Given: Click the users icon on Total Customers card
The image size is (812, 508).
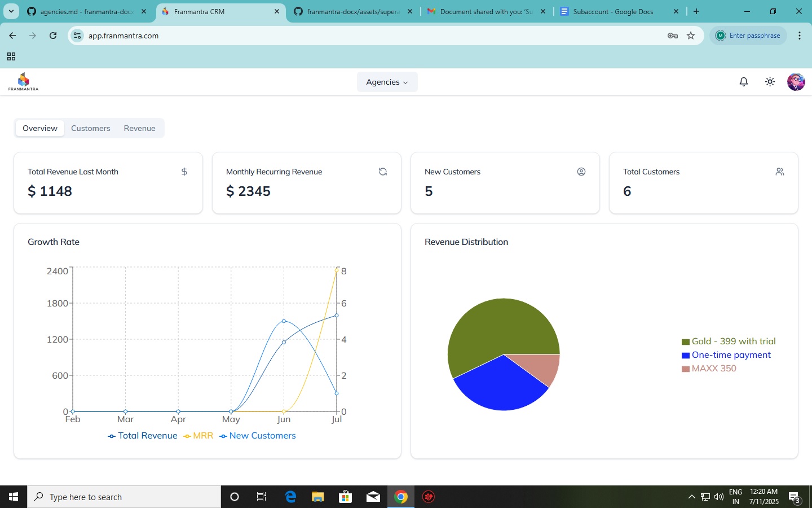Looking at the screenshot, I should [780, 172].
